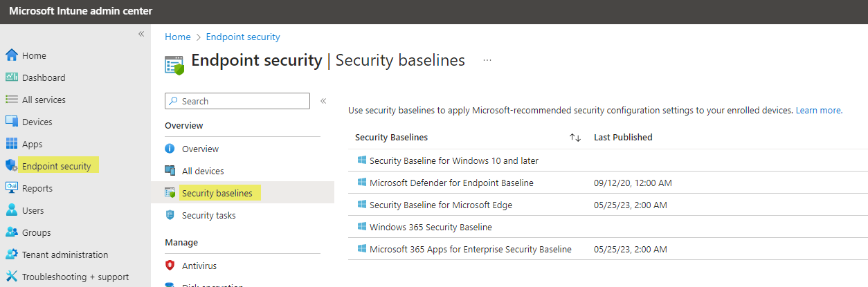Click the All services list icon
868x287 pixels.
(x=11, y=100)
